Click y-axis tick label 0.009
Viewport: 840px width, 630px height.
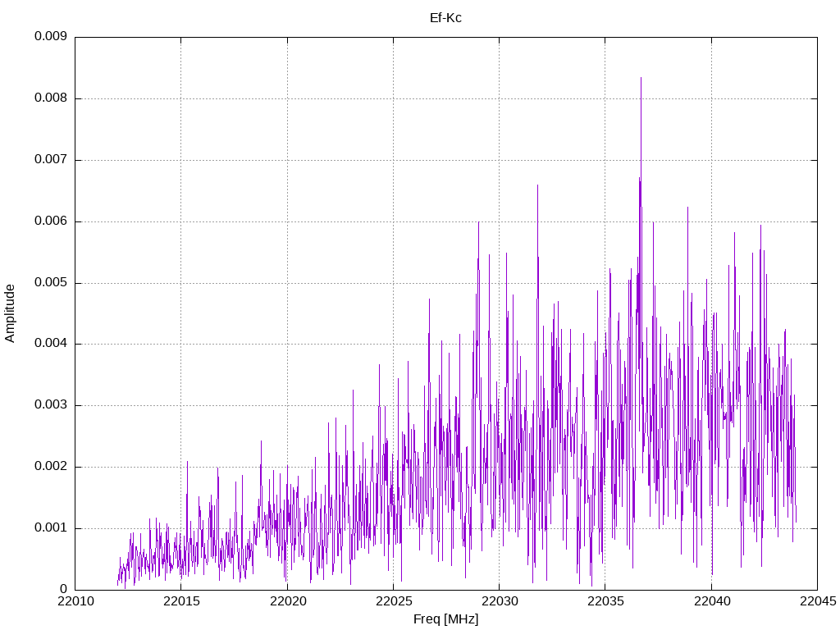tap(51, 36)
